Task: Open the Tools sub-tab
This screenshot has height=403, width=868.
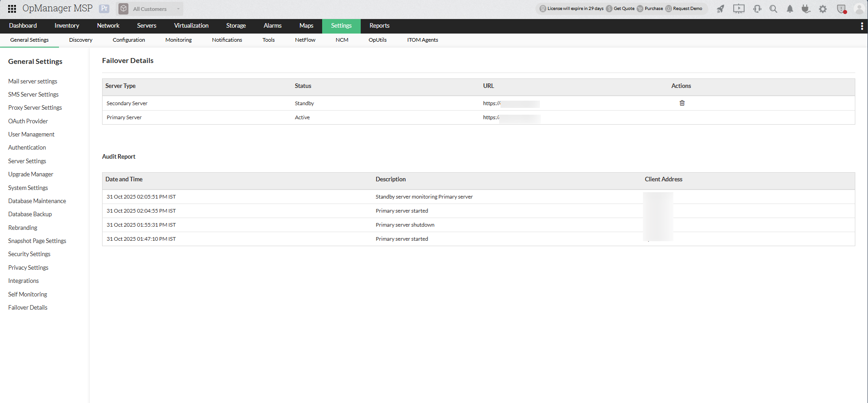Action: click(x=269, y=40)
